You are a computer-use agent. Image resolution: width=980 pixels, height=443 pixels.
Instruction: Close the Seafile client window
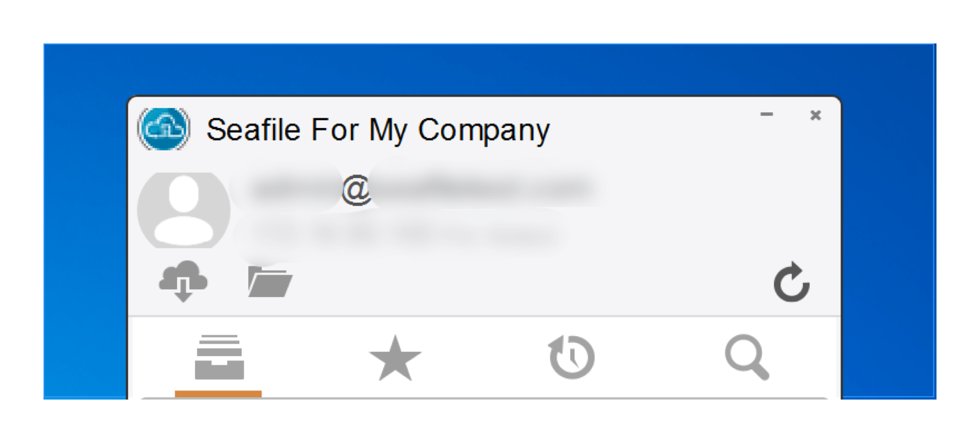click(815, 115)
